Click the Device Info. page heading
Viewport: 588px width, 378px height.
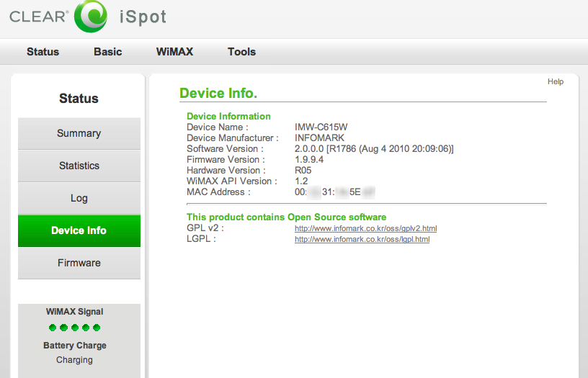tap(218, 94)
